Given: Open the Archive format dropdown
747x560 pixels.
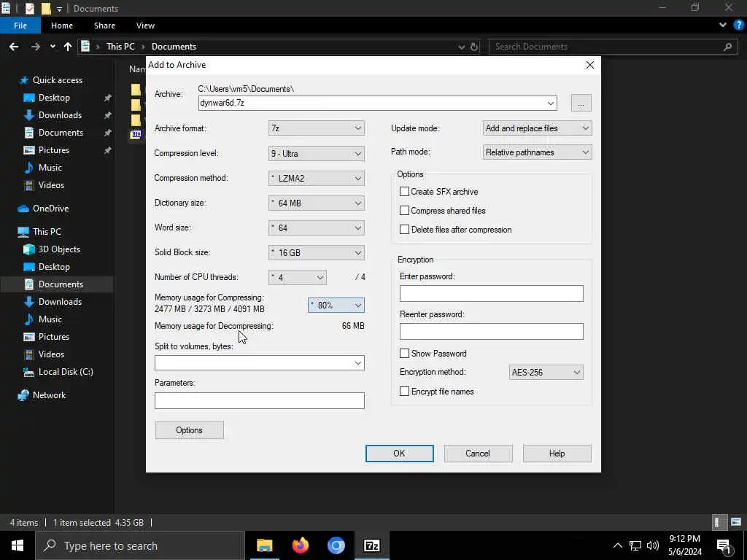Looking at the screenshot, I should 317,128.
